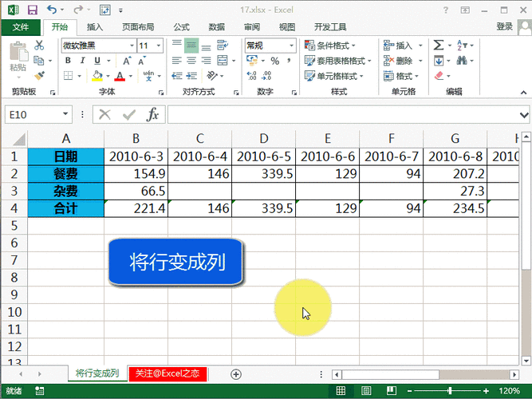Viewport: 532px width, 399px height.
Task: Apply comma style format
Action: (x=289, y=61)
